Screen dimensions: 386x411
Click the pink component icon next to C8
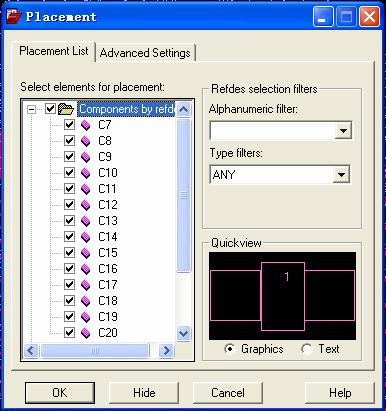click(86, 141)
